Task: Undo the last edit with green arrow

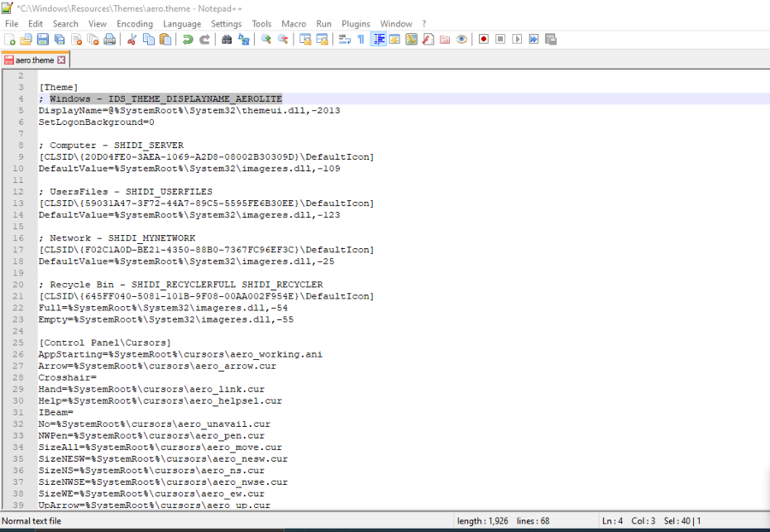Action: pos(187,39)
